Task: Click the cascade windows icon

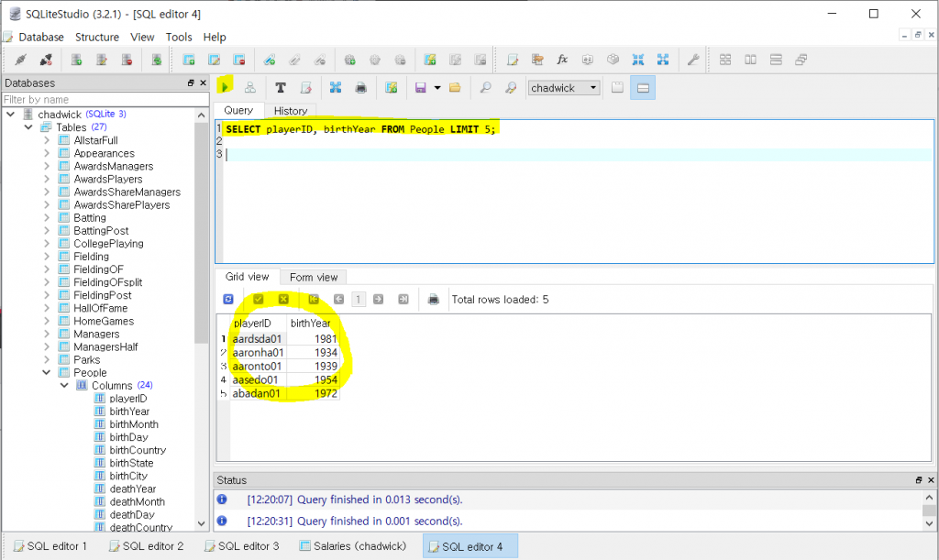Action: pos(801,60)
